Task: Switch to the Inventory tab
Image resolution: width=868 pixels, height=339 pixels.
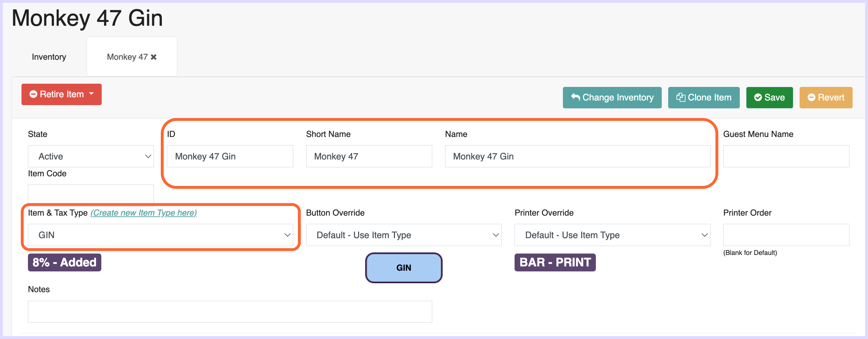Action: tap(49, 57)
